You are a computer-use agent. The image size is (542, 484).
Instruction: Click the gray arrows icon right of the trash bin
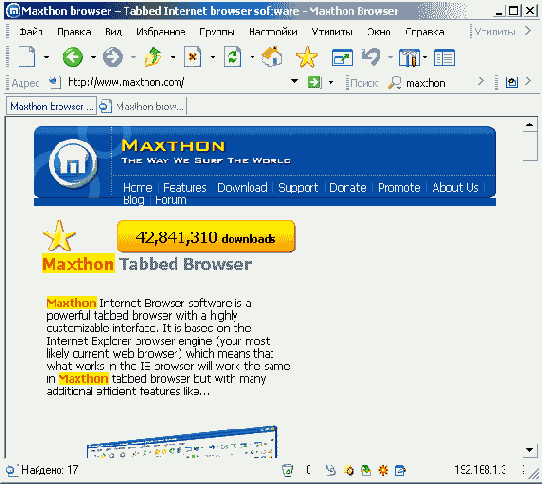(x=331, y=470)
